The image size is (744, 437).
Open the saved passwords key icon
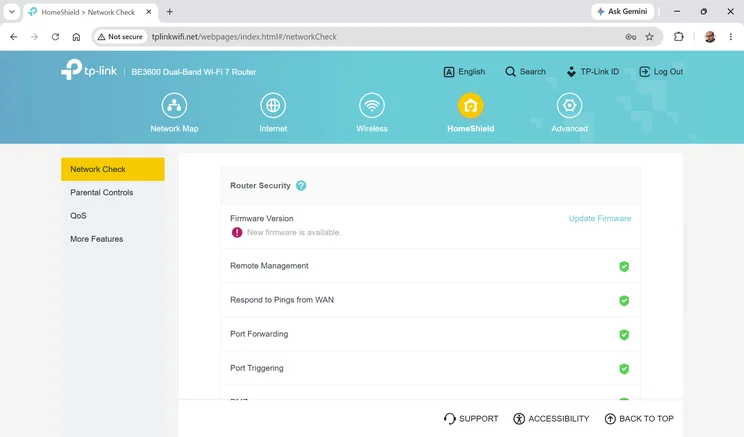(630, 37)
